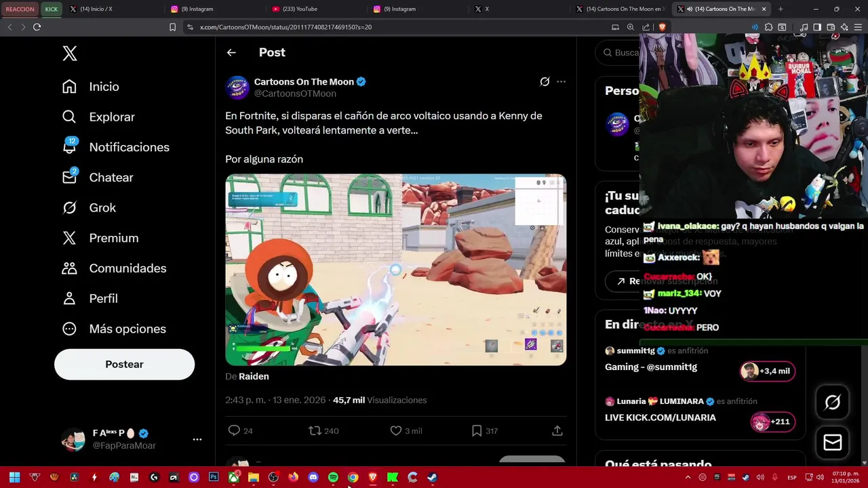Click the browser forward arrow
Viewport: 868px width, 488px height.
(x=22, y=27)
